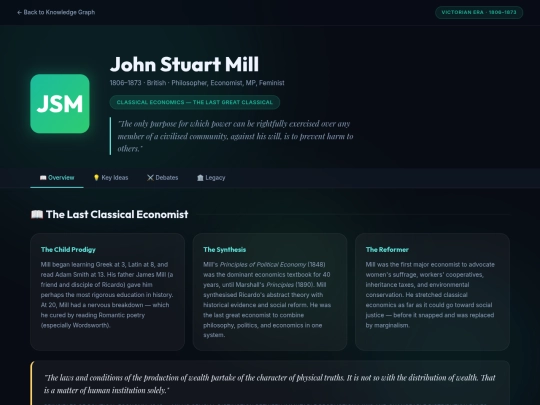Click the lightbulb icon on Key Ideas

tap(96, 178)
